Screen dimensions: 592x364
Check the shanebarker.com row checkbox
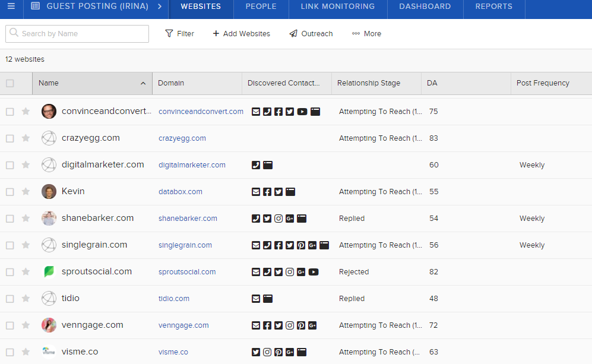pos(10,219)
